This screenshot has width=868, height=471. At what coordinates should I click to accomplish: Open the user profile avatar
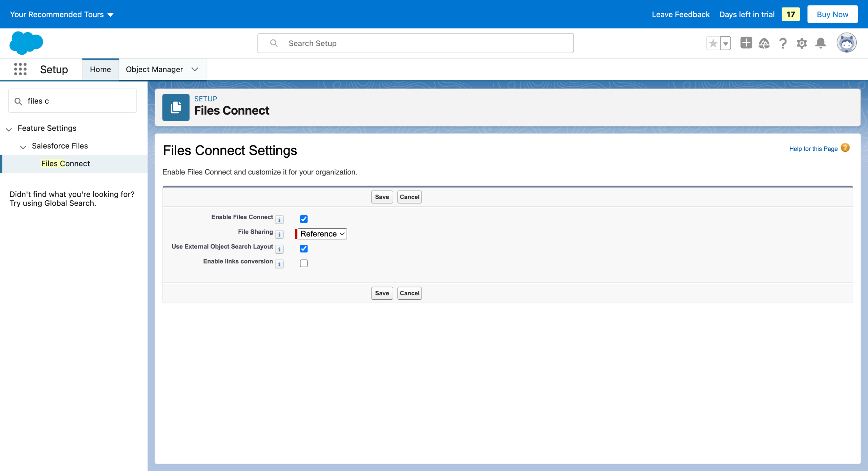(x=847, y=43)
